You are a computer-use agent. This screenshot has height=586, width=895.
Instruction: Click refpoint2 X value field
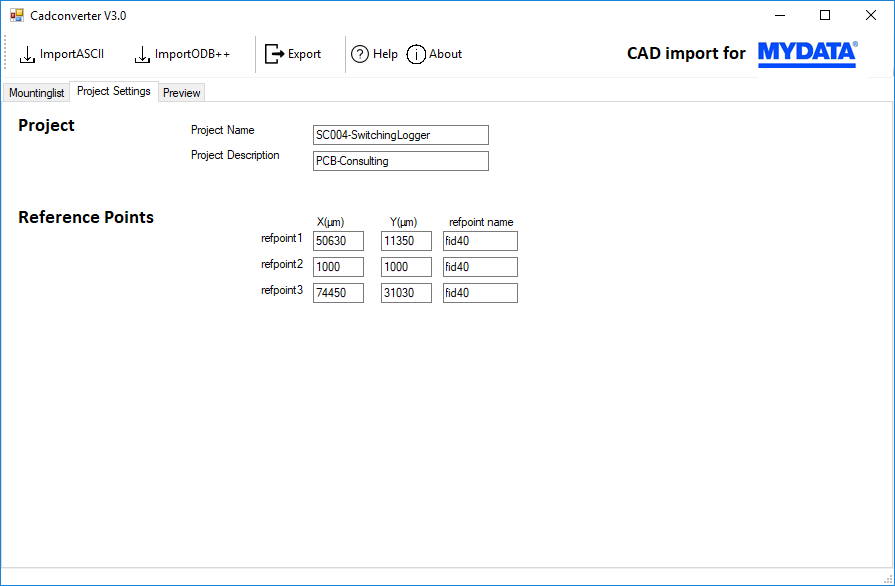(338, 267)
